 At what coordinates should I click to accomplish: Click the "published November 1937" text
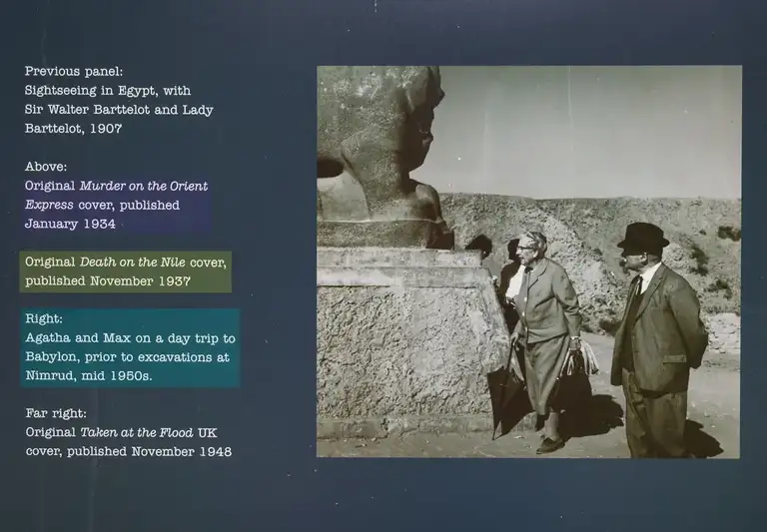point(104,281)
